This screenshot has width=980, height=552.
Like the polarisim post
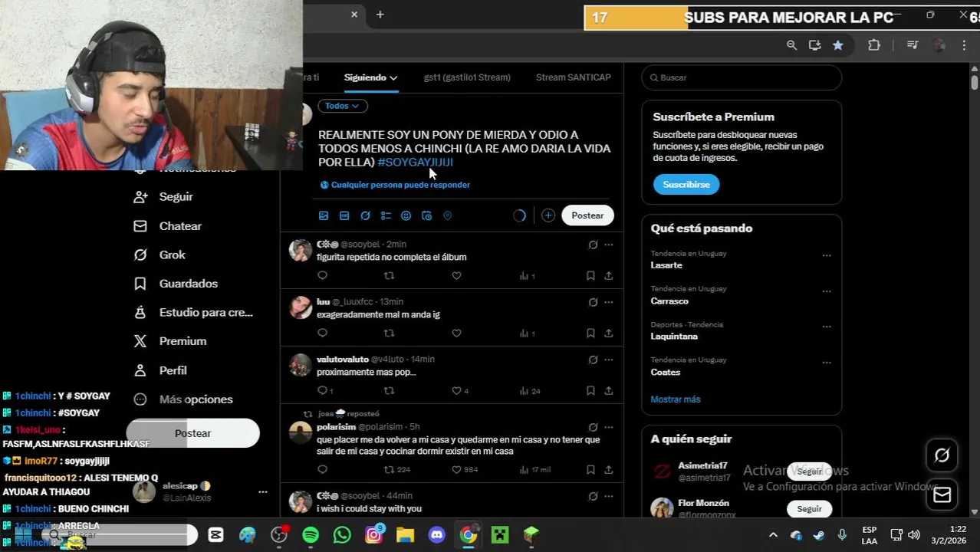[456, 469]
